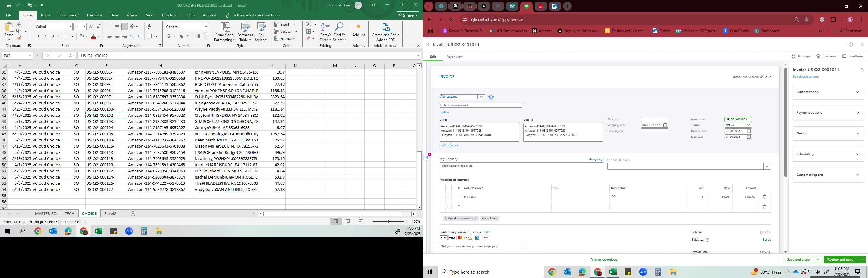Switch to MASTER SO sheet tab

[46, 214]
